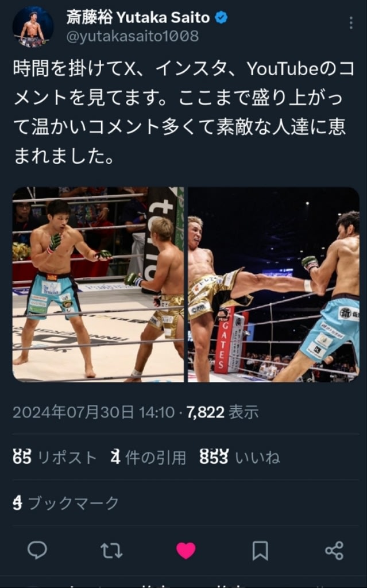Image resolution: width=367 pixels, height=588 pixels.
Task: View the 件の引用 quotes list
Action: (148, 458)
